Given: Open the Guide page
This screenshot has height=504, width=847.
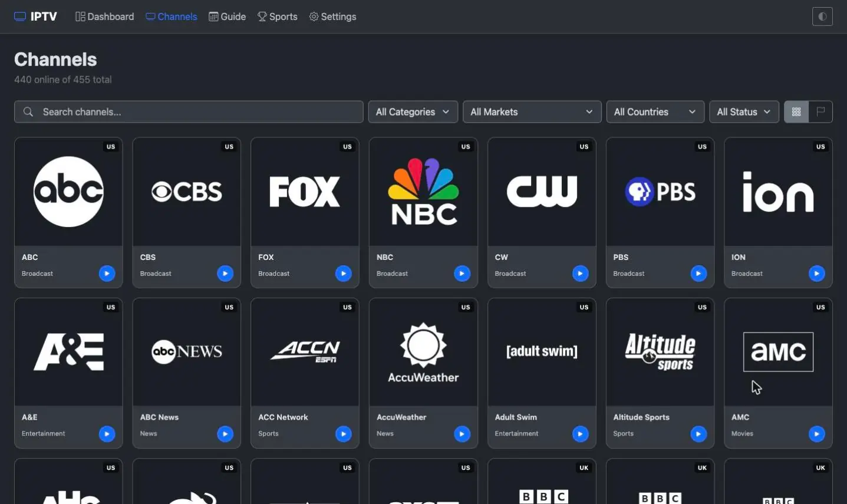Looking at the screenshot, I should [228, 17].
